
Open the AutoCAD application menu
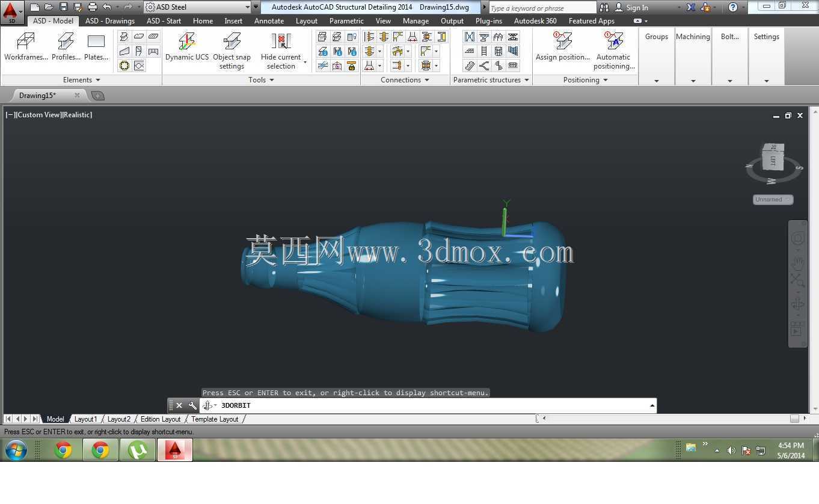(x=11, y=11)
